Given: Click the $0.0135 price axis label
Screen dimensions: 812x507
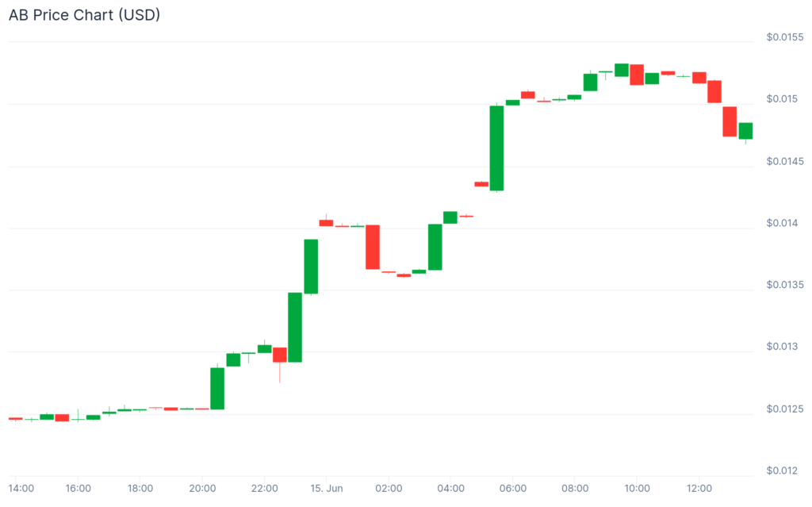Looking at the screenshot, I should [785, 285].
